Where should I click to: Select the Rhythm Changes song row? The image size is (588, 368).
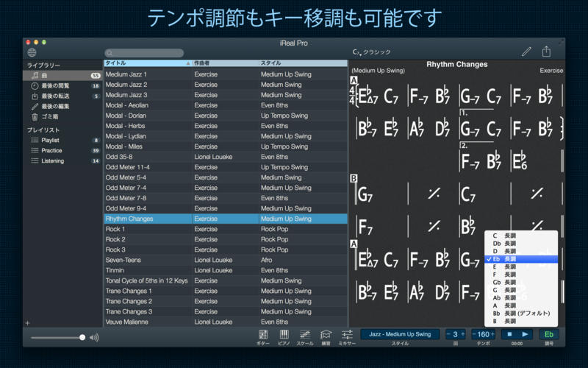click(226, 219)
